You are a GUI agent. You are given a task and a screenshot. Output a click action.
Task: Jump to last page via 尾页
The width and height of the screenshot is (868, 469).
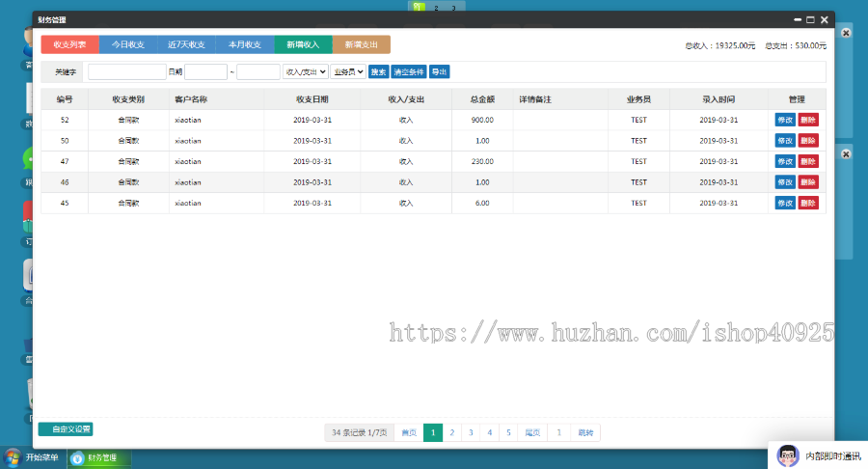531,432
